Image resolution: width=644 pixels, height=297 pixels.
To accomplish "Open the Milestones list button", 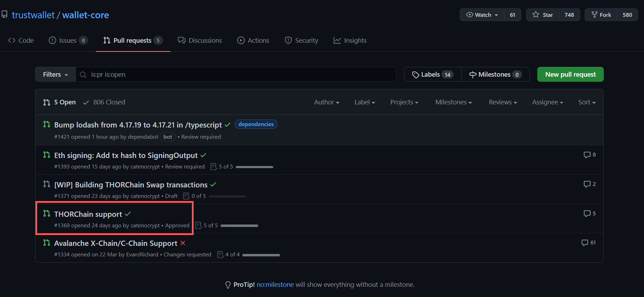I will 496,74.
